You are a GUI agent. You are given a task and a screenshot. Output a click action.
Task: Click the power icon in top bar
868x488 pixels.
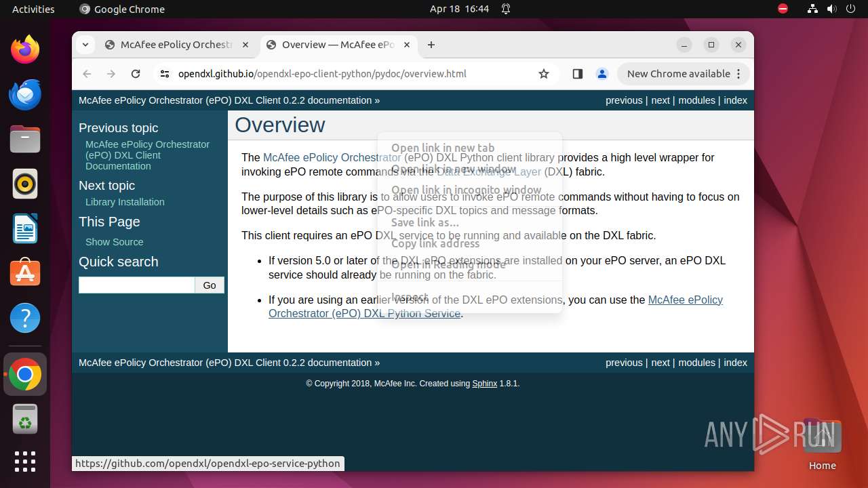[x=851, y=9]
